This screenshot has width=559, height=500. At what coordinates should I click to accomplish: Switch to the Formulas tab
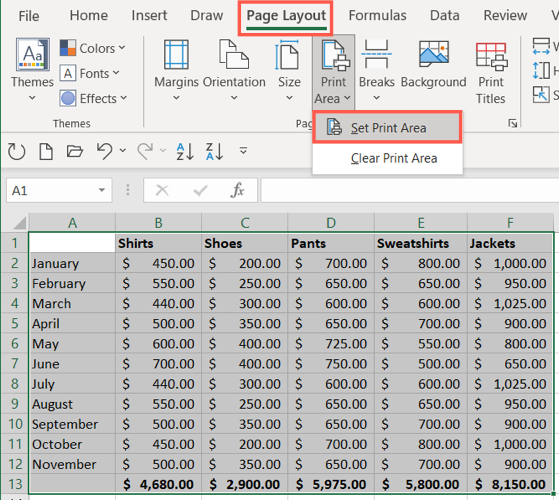(377, 15)
